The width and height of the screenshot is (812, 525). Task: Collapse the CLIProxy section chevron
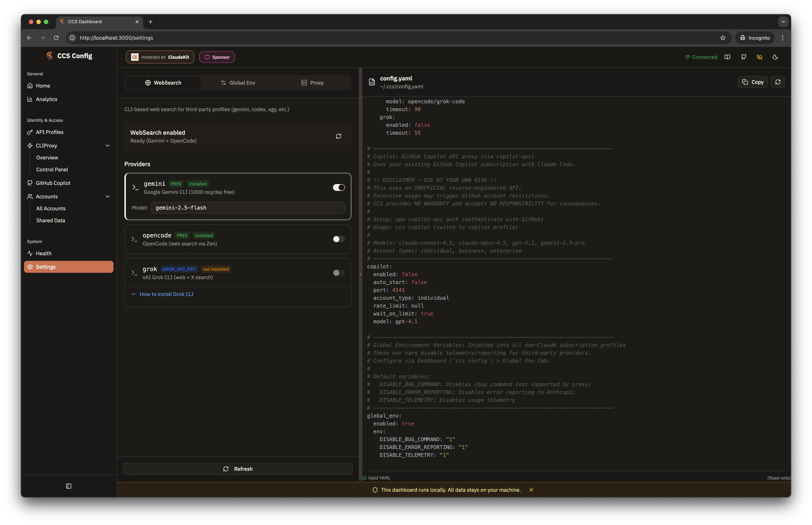107,146
